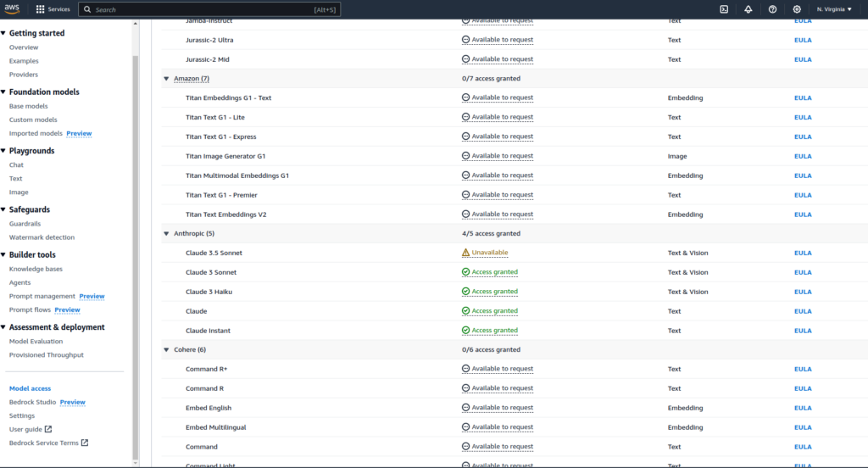
Task: Open EULA for Command R
Action: click(803, 389)
